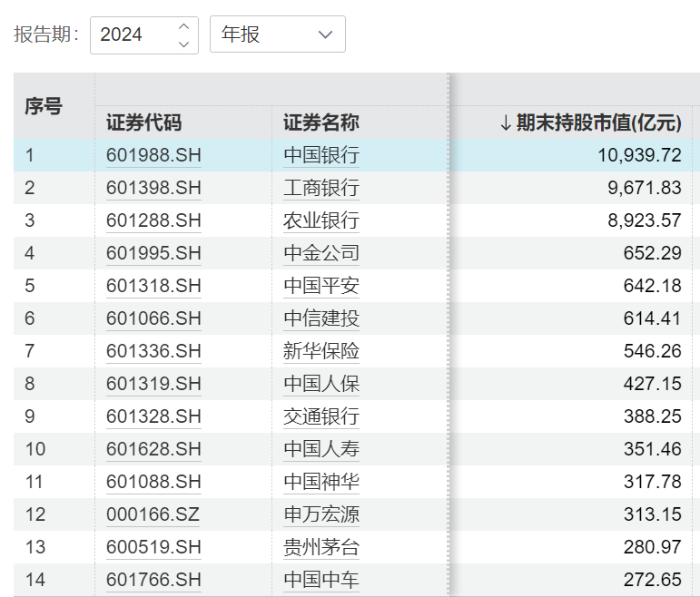Click stock code 601766.SH

coord(153,580)
